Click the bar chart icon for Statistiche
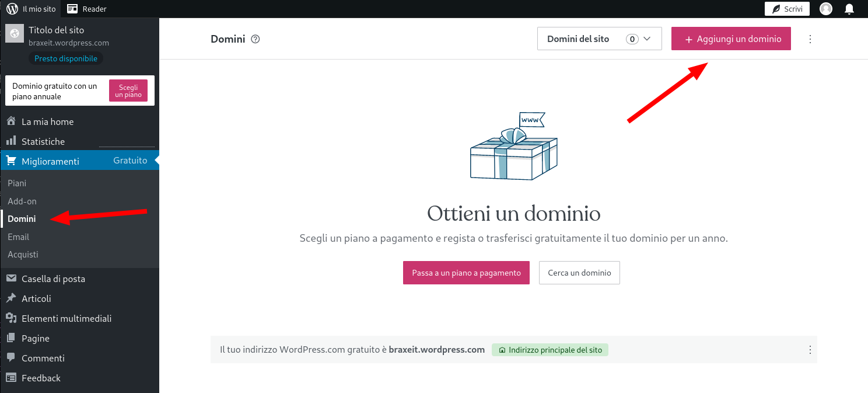Screen dimensions: 868x393 tap(11, 141)
